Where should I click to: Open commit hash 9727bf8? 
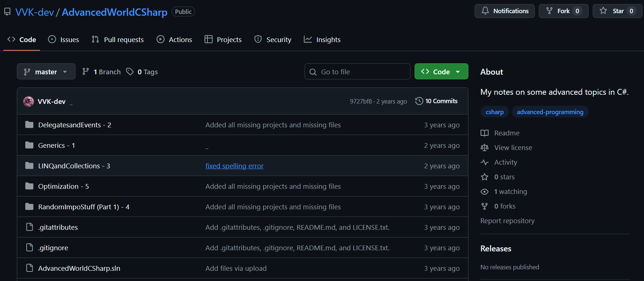361,101
